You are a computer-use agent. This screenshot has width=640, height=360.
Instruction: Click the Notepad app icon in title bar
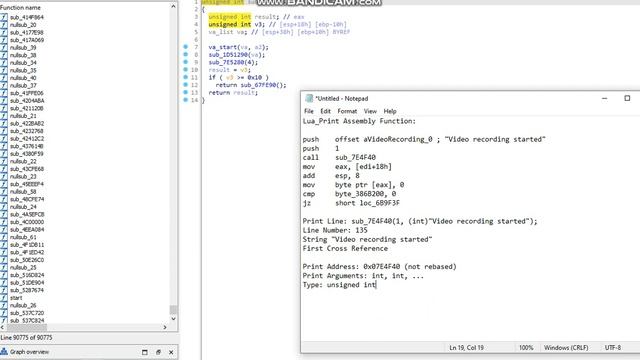[309, 98]
